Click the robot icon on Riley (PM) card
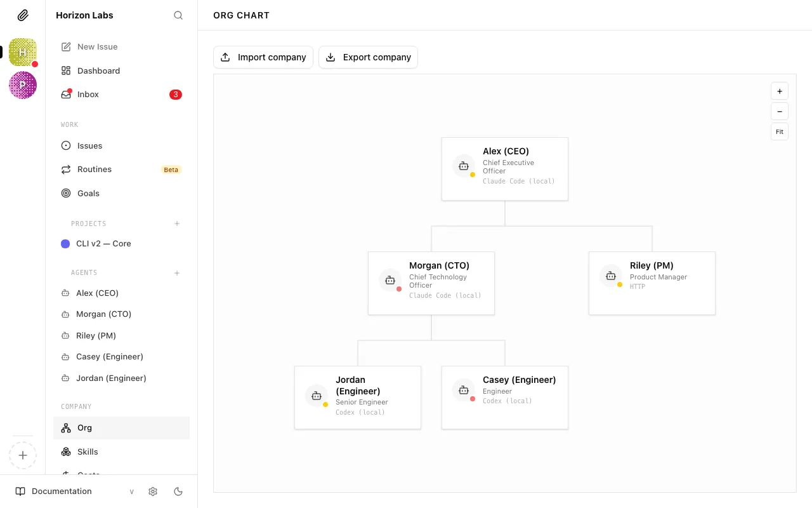This screenshot has height=508, width=812. coord(611,276)
